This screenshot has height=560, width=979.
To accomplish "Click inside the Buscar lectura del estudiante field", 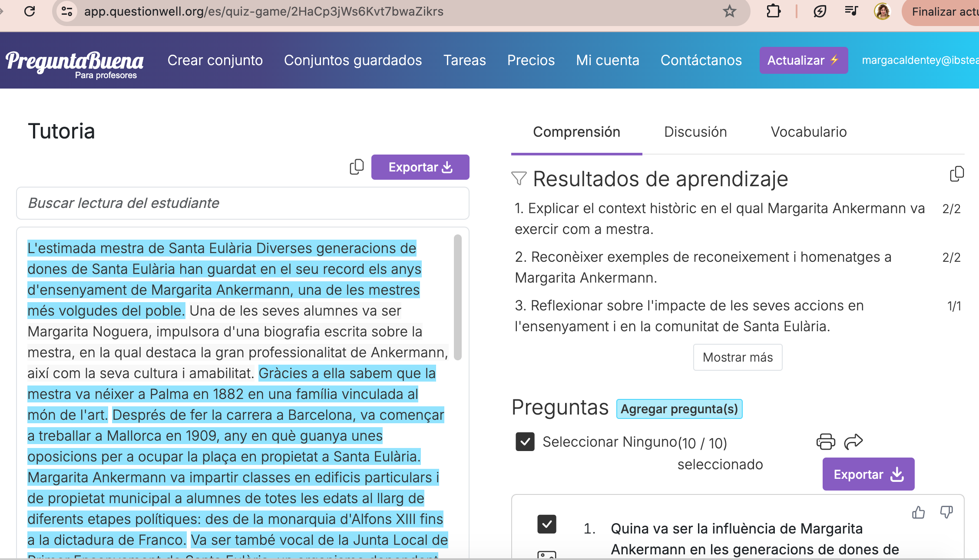I will pyautogui.click(x=242, y=203).
